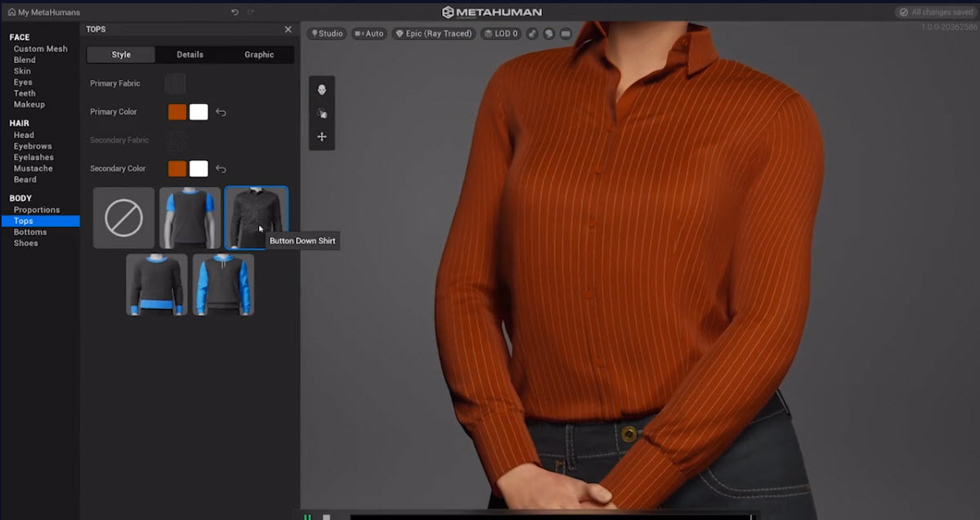980x520 pixels.
Task: Close the Tops panel with the X
Action: (288, 29)
